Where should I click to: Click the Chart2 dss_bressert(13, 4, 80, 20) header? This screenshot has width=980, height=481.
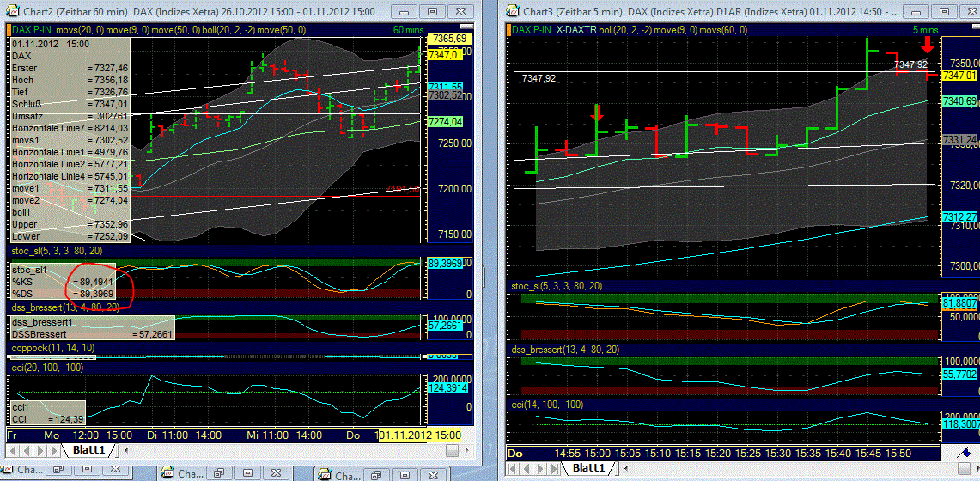65,307
